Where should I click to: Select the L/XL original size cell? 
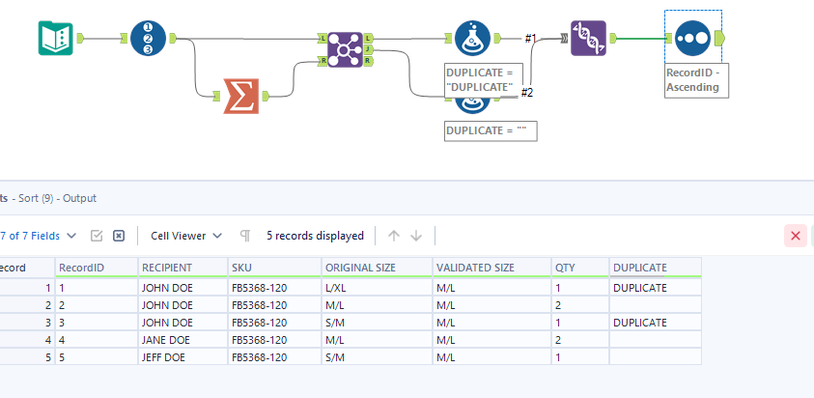(377, 287)
